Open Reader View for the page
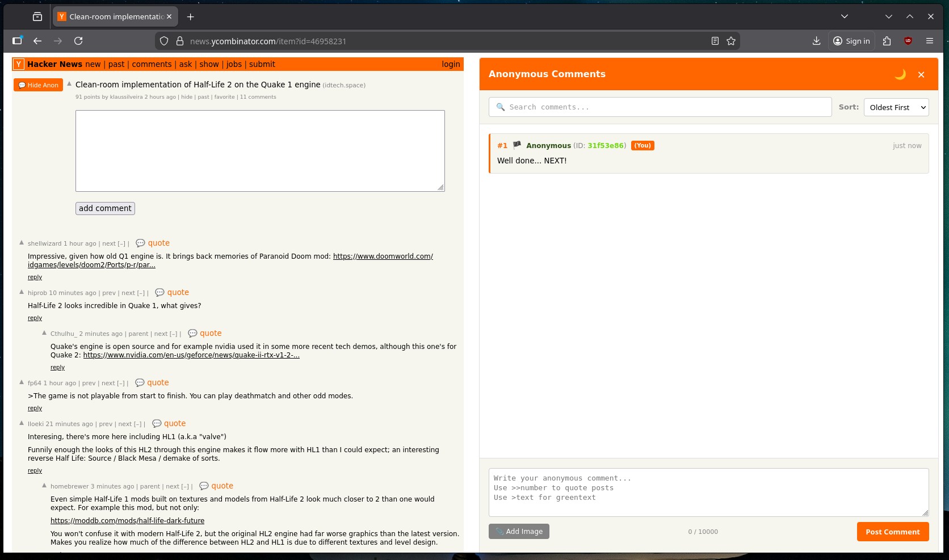949x560 pixels. 715,41
